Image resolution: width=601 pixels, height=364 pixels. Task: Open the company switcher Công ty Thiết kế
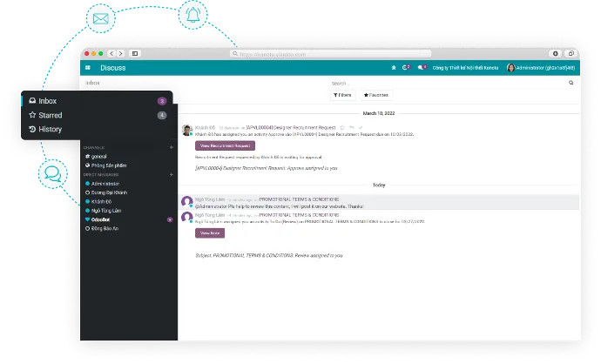465,68
